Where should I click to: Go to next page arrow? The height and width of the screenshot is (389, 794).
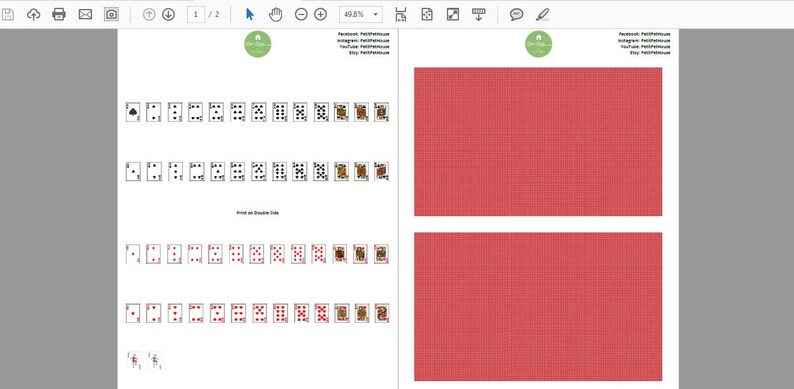169,14
